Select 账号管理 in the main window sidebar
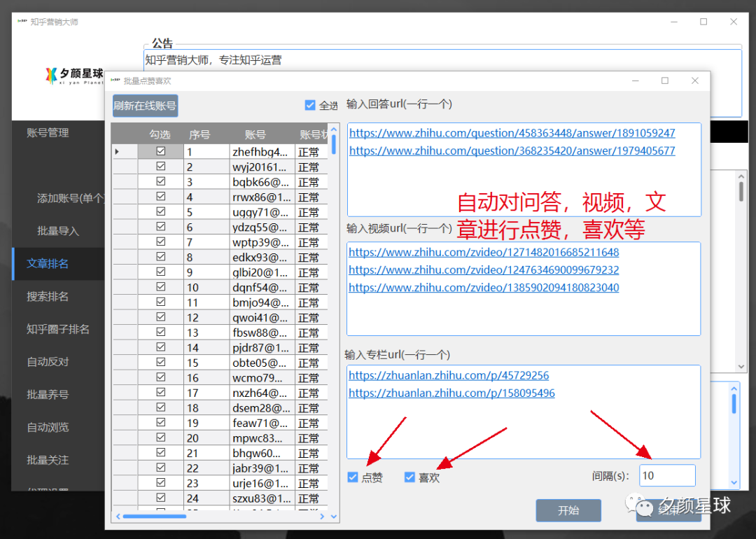 [48, 132]
